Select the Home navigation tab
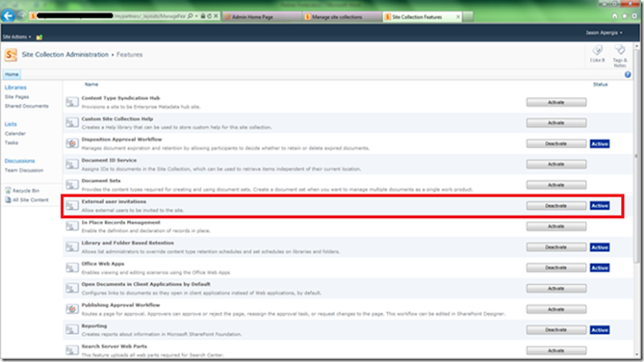This screenshot has width=644, height=362. [x=11, y=74]
